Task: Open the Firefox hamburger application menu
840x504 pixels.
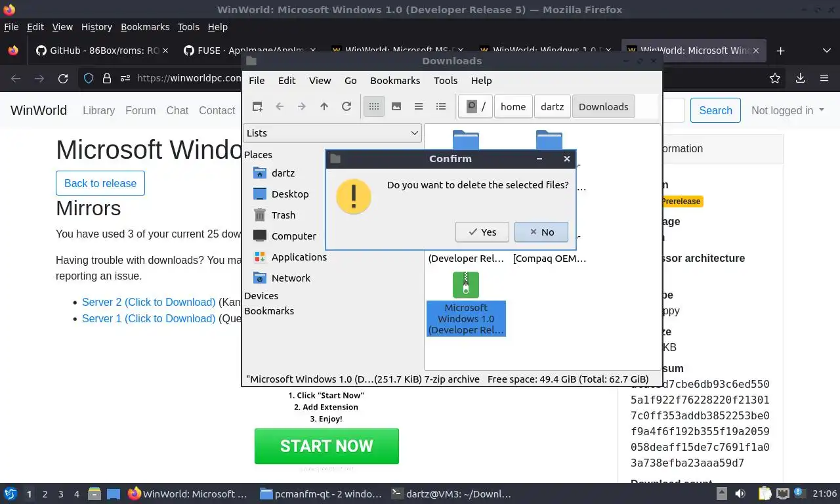Action: (x=824, y=78)
